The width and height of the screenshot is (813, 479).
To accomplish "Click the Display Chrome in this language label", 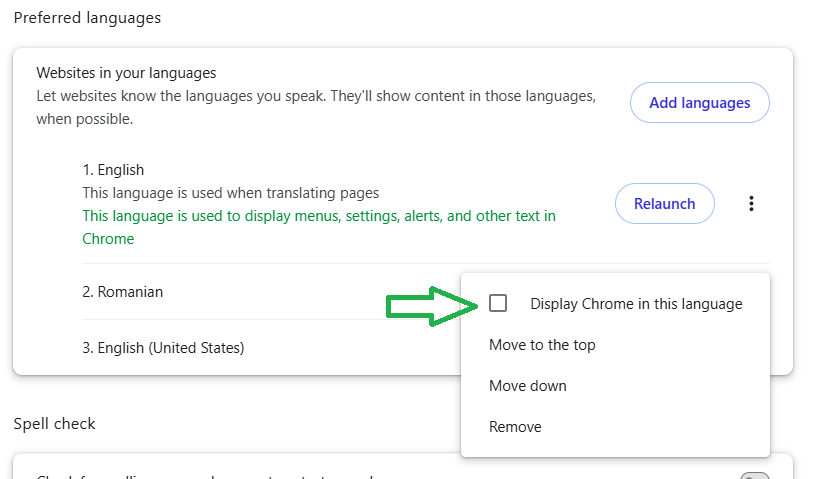I will click(636, 304).
